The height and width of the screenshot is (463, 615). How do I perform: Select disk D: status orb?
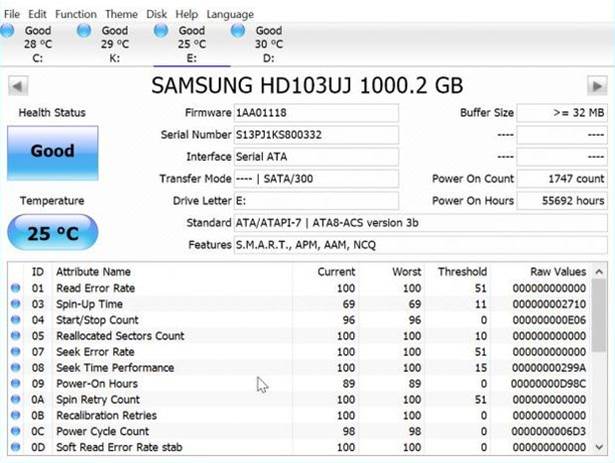coord(238,31)
